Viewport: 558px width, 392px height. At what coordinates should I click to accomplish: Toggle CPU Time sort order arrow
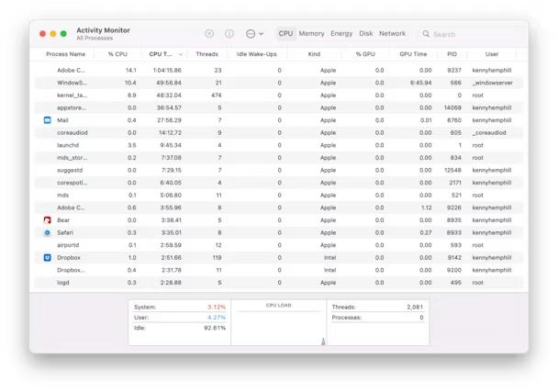coord(181,54)
